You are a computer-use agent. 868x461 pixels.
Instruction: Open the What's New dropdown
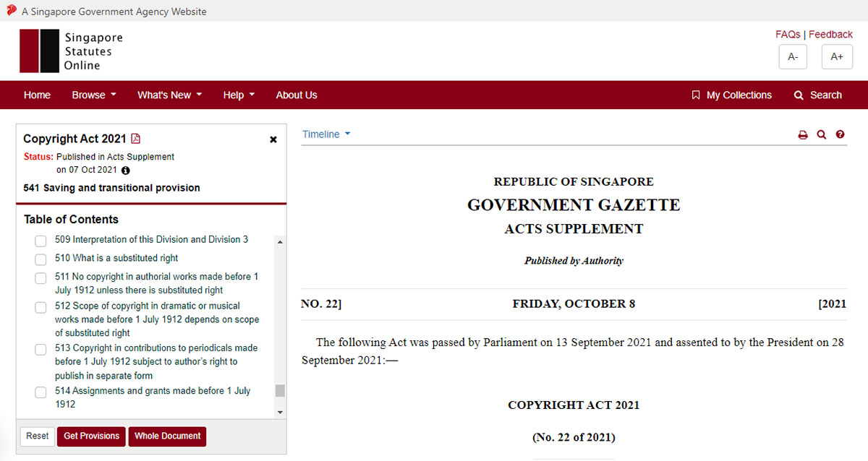pyautogui.click(x=170, y=95)
